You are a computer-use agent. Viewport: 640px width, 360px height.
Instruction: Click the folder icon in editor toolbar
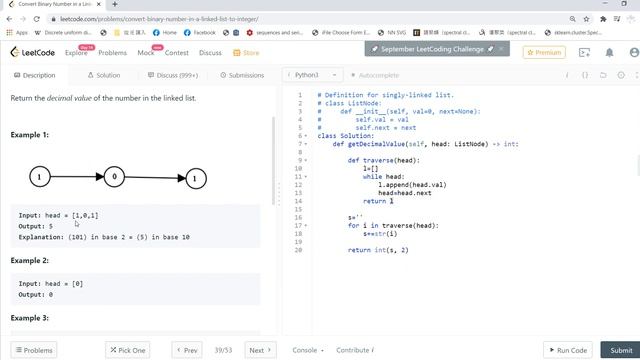603,75
